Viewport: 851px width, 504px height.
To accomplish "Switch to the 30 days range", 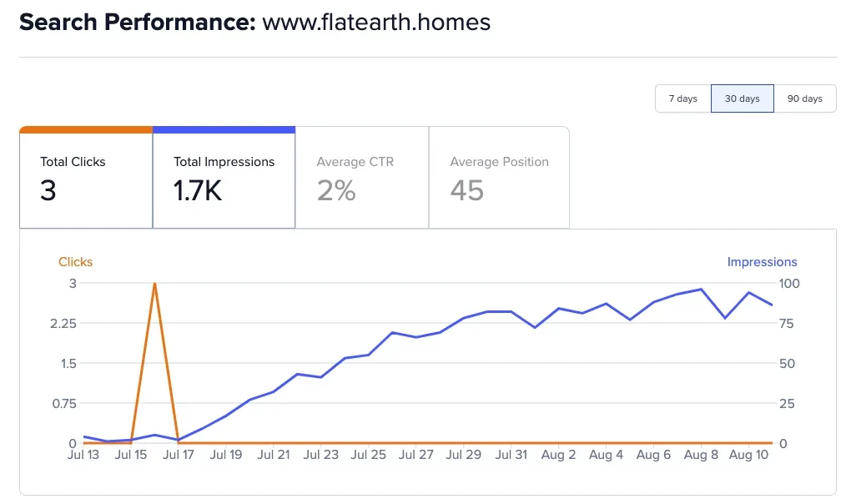I will click(x=742, y=98).
